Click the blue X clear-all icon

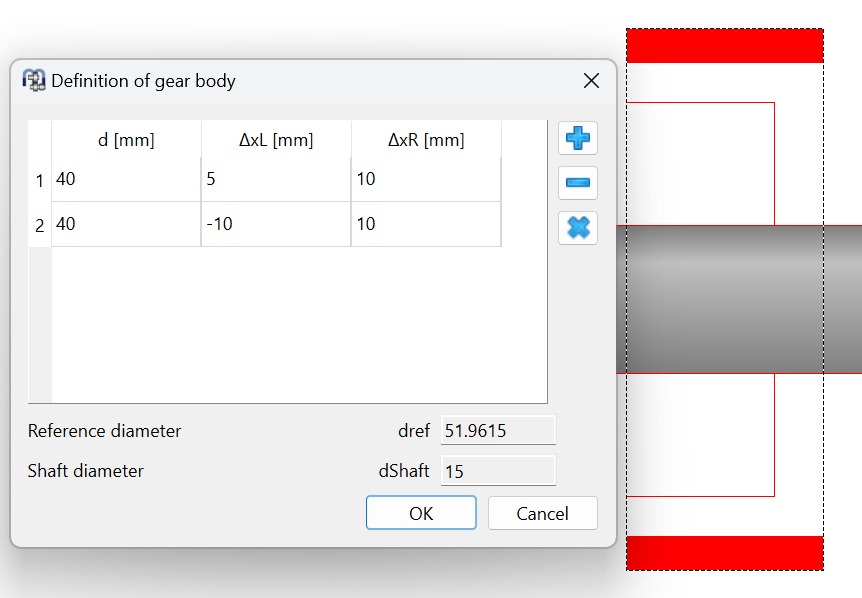coord(577,228)
